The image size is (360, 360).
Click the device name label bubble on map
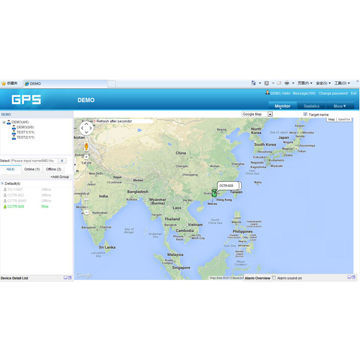pos(229,185)
